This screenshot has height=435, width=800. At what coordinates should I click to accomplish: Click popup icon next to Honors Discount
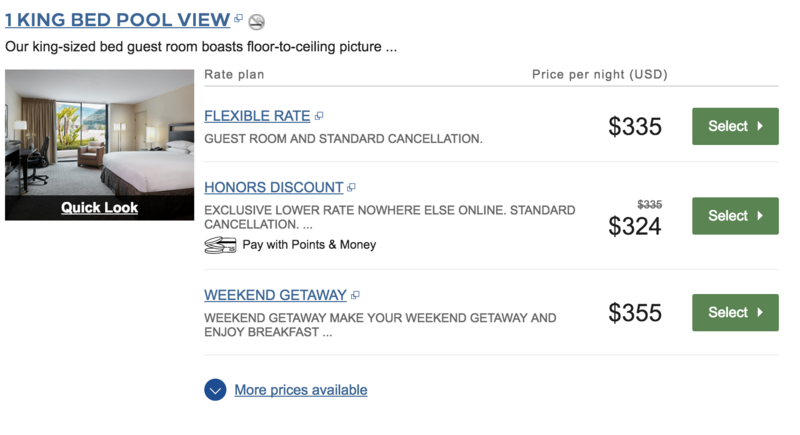pyautogui.click(x=351, y=188)
